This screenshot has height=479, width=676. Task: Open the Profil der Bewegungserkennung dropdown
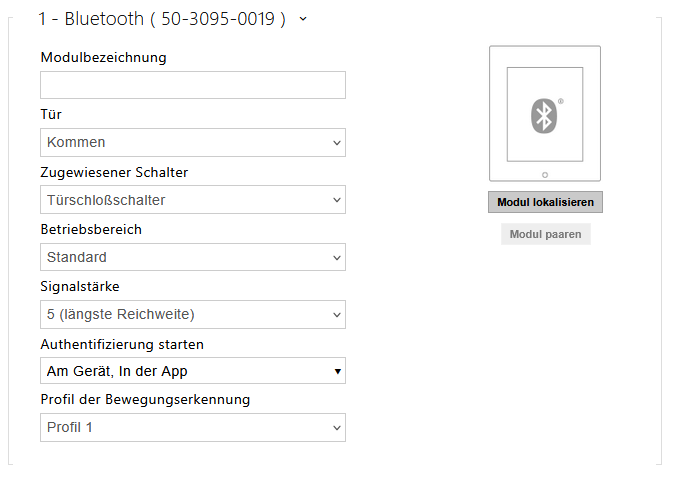[x=193, y=428]
